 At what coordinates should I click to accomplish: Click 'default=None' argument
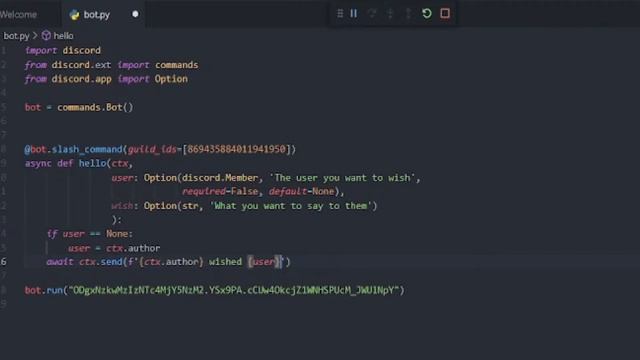pos(302,191)
